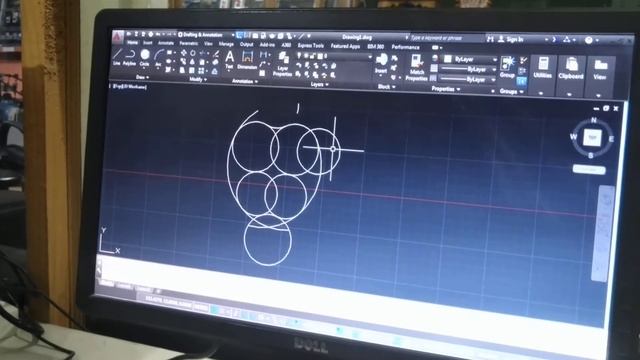640x360 pixels.
Task: Expand the Layers panel title
Action: point(319,84)
